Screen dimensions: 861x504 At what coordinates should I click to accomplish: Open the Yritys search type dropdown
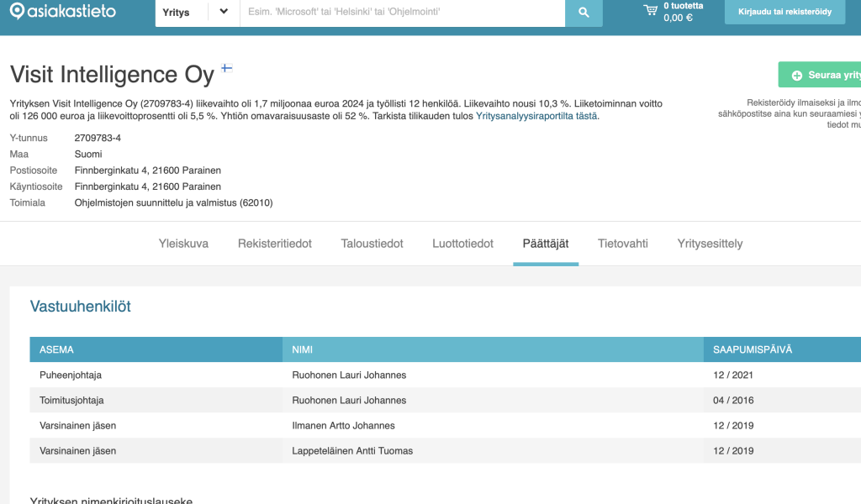coord(198,12)
